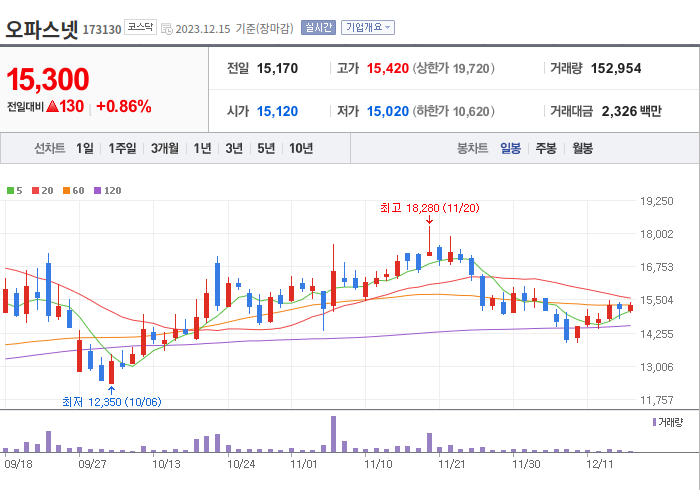Screen dimensions: 700x490
Task: Click the low price 15,020
Action: pos(388,111)
